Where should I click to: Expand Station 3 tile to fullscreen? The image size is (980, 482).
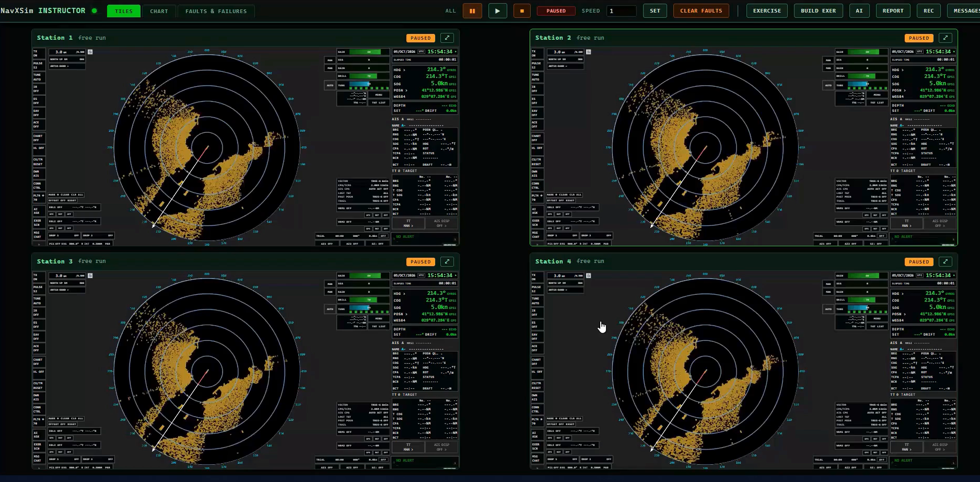click(x=447, y=261)
